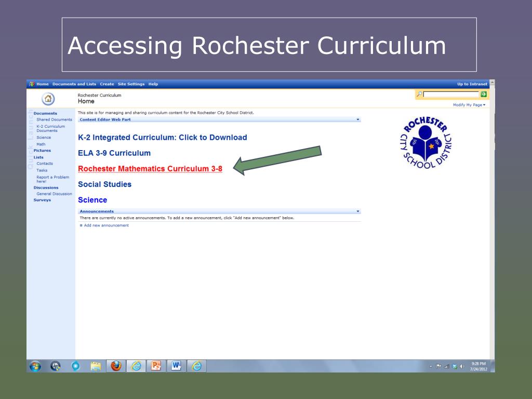The image size is (532, 399).
Task: Click the green search go arrow
Action: click(484, 95)
